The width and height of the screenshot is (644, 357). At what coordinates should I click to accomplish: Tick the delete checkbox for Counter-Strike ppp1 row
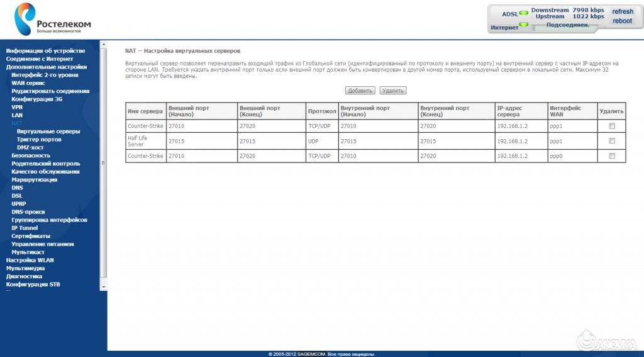point(611,127)
